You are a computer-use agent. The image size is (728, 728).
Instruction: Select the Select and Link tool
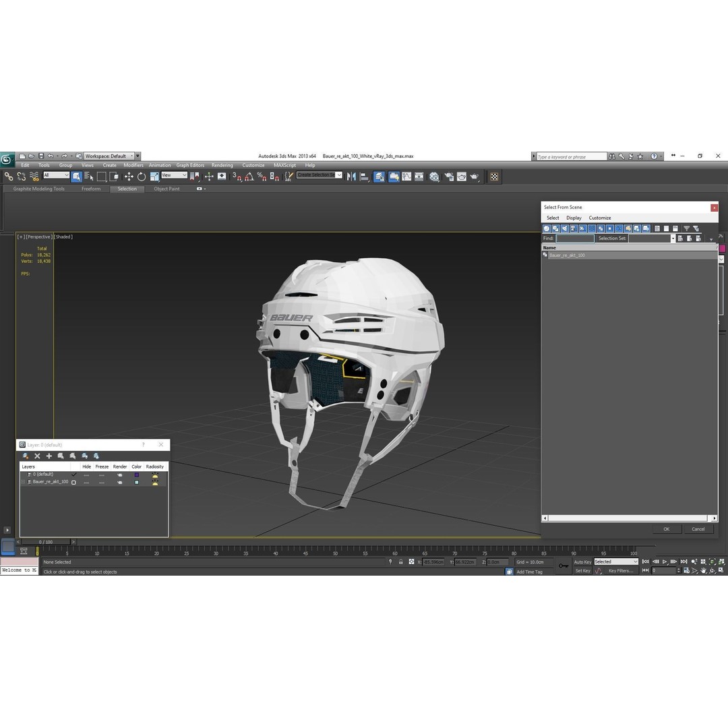9,177
